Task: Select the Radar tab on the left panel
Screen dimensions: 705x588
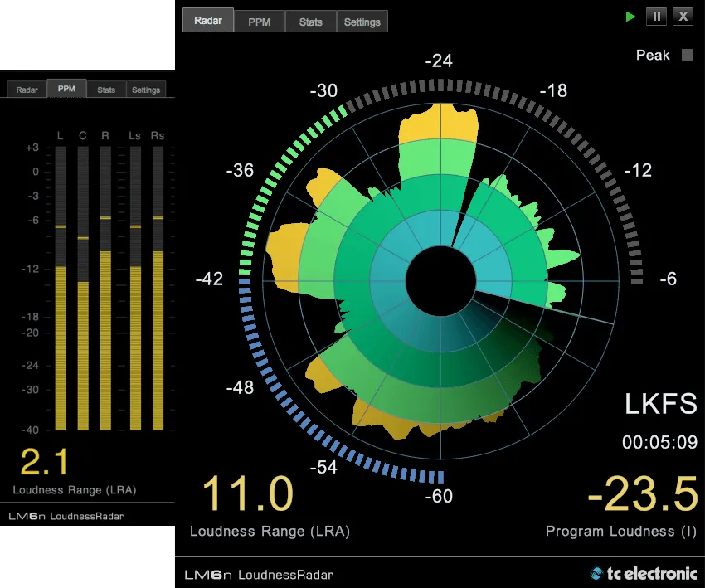Action: pyautogui.click(x=26, y=89)
